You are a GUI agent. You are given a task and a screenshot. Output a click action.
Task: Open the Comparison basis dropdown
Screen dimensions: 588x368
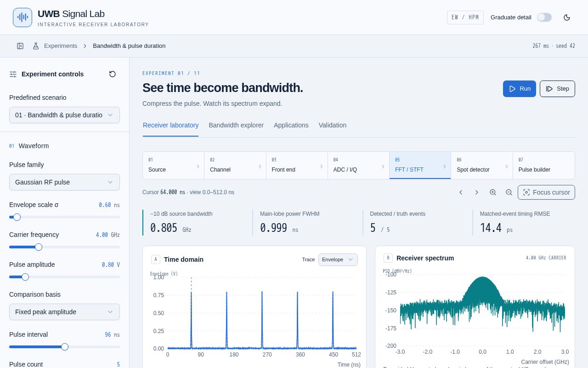pyautogui.click(x=64, y=312)
